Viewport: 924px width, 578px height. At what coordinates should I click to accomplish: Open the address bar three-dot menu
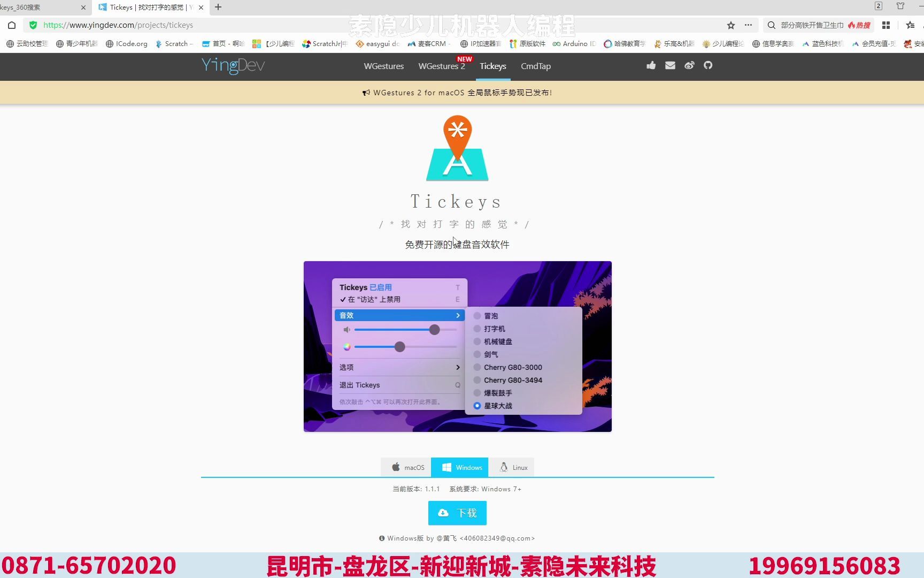[x=748, y=25]
